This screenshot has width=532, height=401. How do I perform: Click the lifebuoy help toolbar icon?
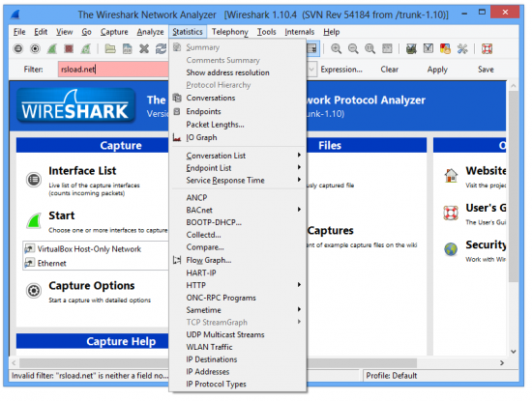487,49
